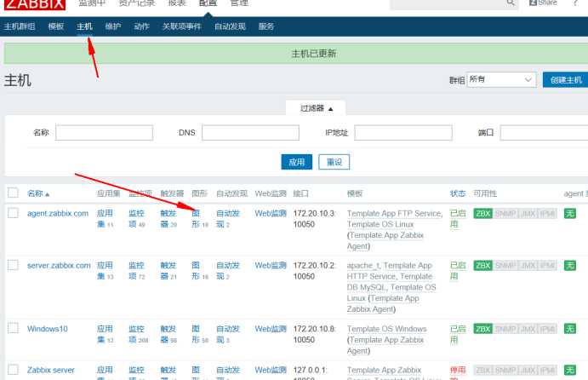Open the 配置 top menu
588x380 pixels.
coord(208,3)
